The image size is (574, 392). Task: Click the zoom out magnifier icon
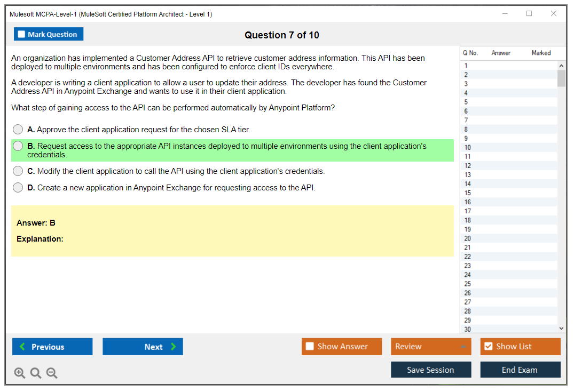[52, 373]
